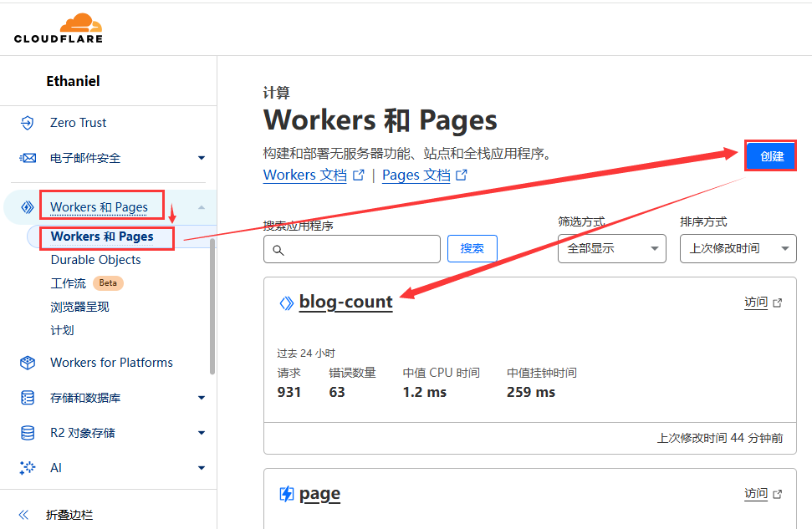Viewport: 812px width, 529px height.
Task: Click the 电子邮件安全 envelope icon
Action: 28,158
